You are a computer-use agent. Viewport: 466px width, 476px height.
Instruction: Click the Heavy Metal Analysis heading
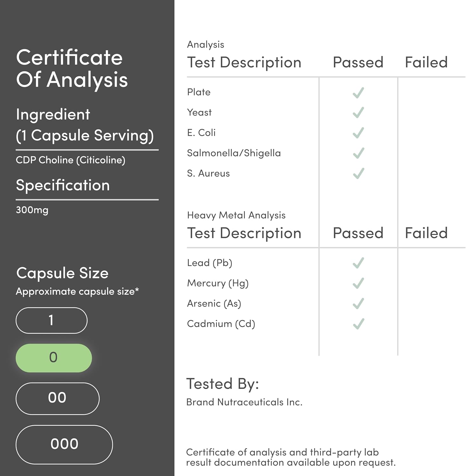click(236, 215)
